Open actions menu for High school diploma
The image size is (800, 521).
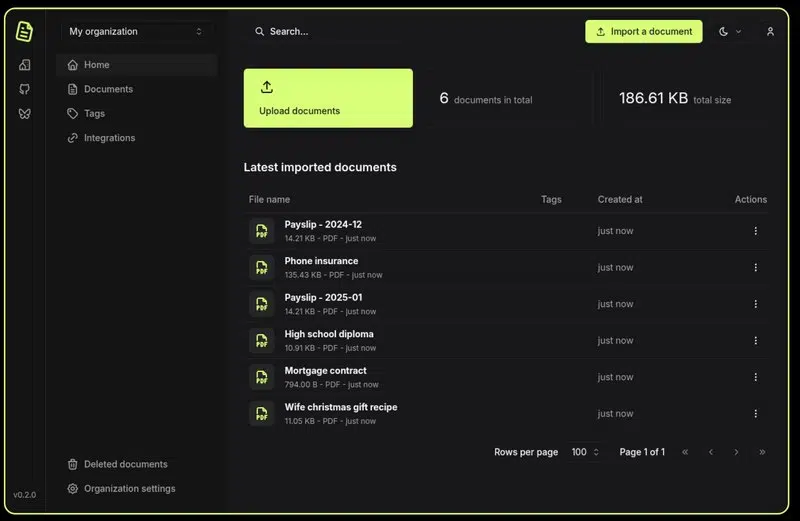(x=756, y=340)
